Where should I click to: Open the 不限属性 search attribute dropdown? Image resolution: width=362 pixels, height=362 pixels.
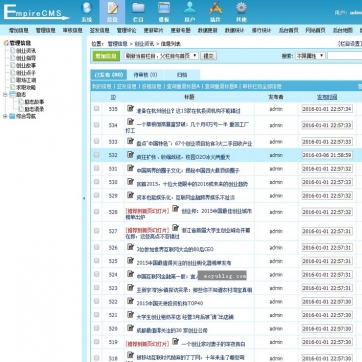[310, 56]
